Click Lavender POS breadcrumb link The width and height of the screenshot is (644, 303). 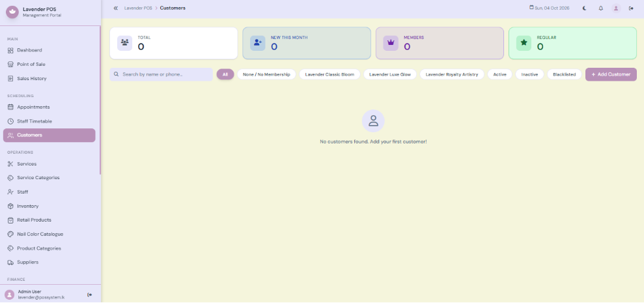(x=138, y=8)
